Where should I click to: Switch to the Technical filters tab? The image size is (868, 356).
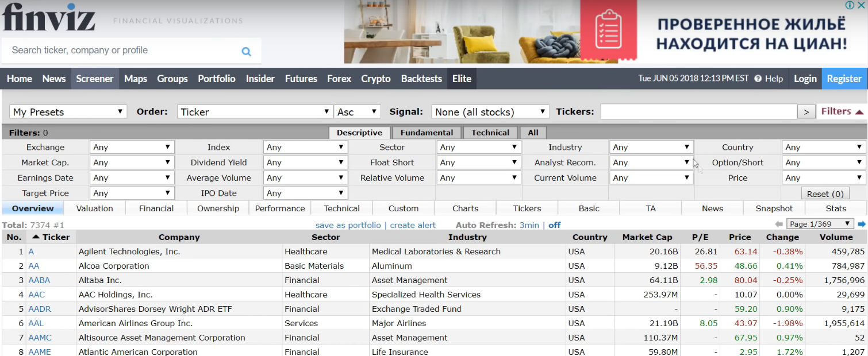(490, 133)
